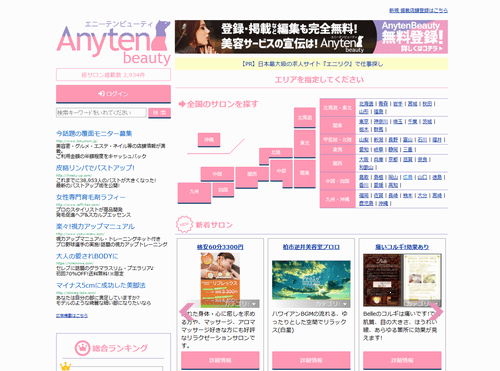Open the 青森 prefecture link

(x=383, y=104)
